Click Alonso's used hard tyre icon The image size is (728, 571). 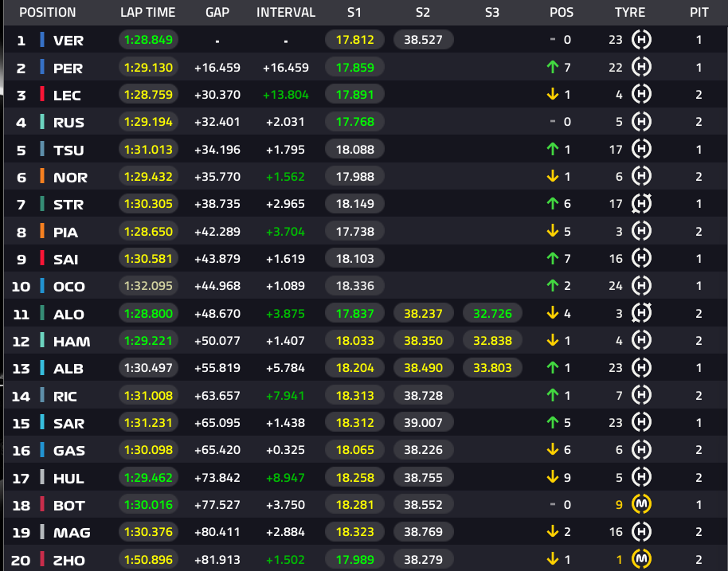641,313
